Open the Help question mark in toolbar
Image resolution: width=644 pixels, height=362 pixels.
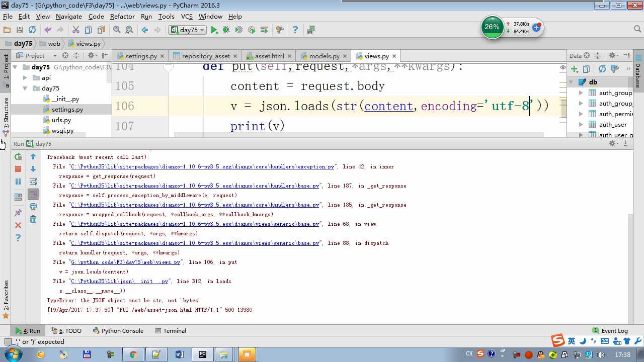coord(295,30)
